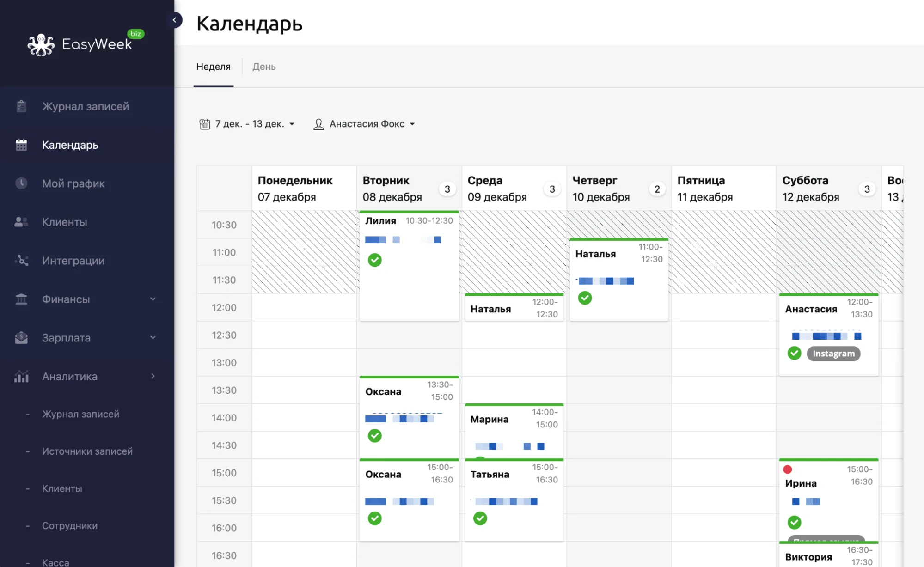
Task: Collapse the sidebar with the arrow button
Action: [174, 20]
